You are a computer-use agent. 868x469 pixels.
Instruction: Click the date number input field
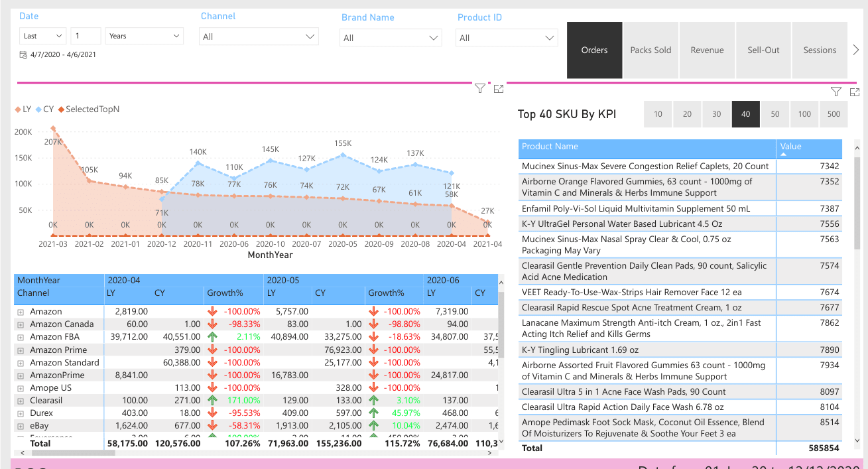pos(86,36)
